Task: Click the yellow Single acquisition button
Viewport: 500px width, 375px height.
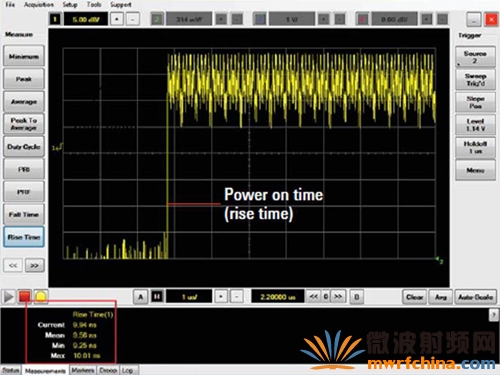Action: pyautogui.click(x=41, y=296)
